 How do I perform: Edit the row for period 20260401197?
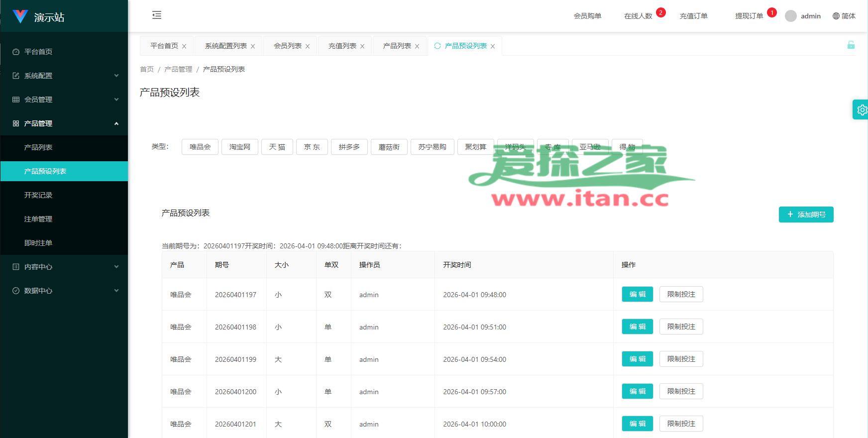[x=637, y=294]
